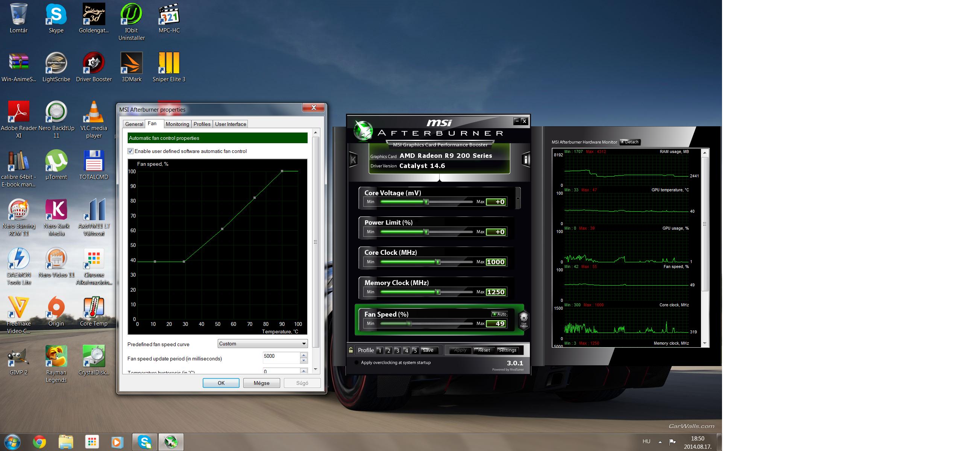Click the Afterburner Kombustor K icon
This screenshot has height=451, width=980.
coord(353,159)
